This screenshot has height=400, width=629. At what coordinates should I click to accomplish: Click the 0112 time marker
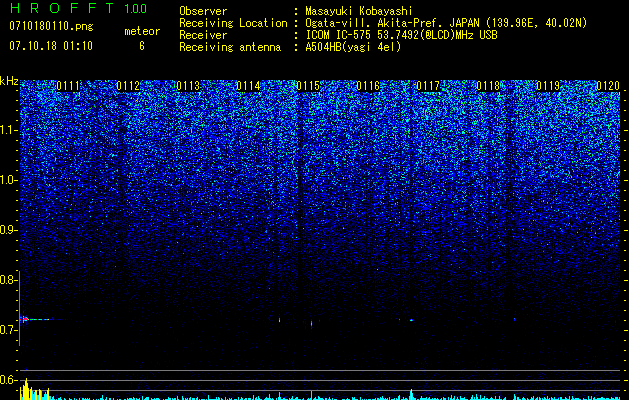[x=128, y=86]
